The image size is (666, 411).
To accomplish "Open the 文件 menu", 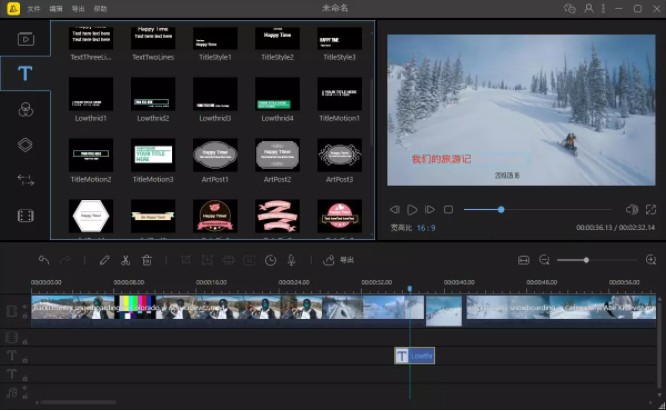I will pyautogui.click(x=34, y=8).
